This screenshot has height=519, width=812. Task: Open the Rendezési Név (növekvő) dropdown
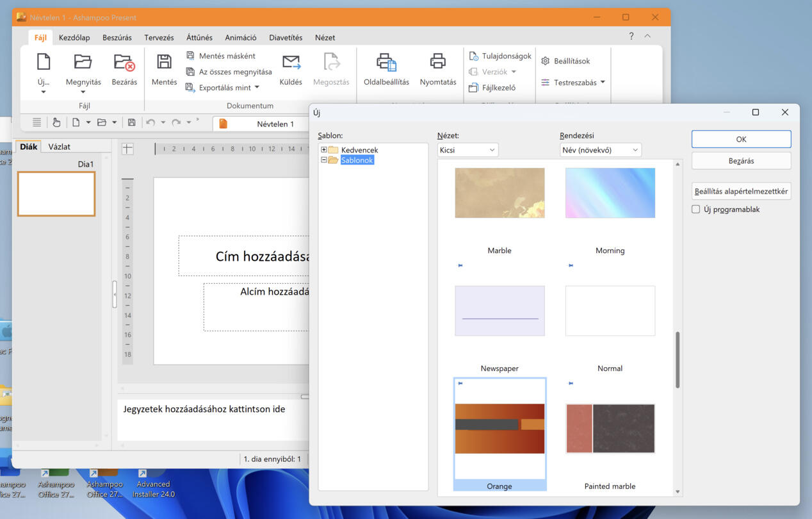[600, 150]
